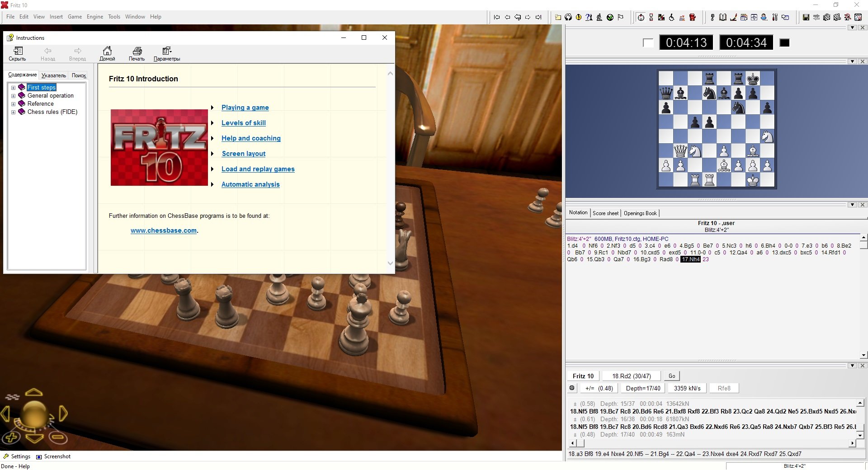The image size is (868, 470).
Task: Click the floppy disk save game icon
Action: click(806, 17)
